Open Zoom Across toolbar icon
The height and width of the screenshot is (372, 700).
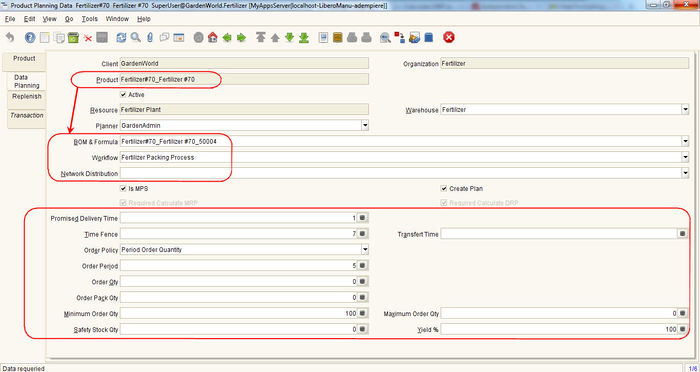pos(385,38)
